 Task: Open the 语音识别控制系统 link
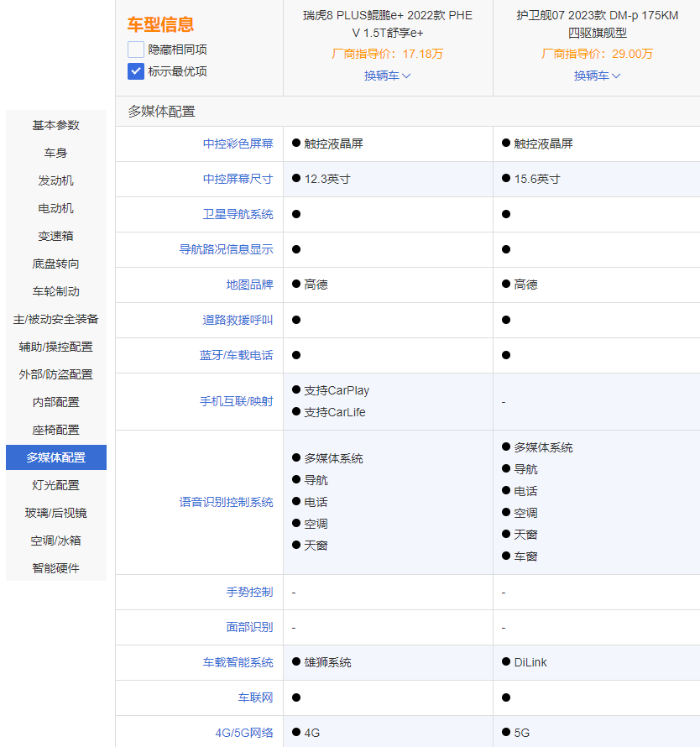pos(226,502)
